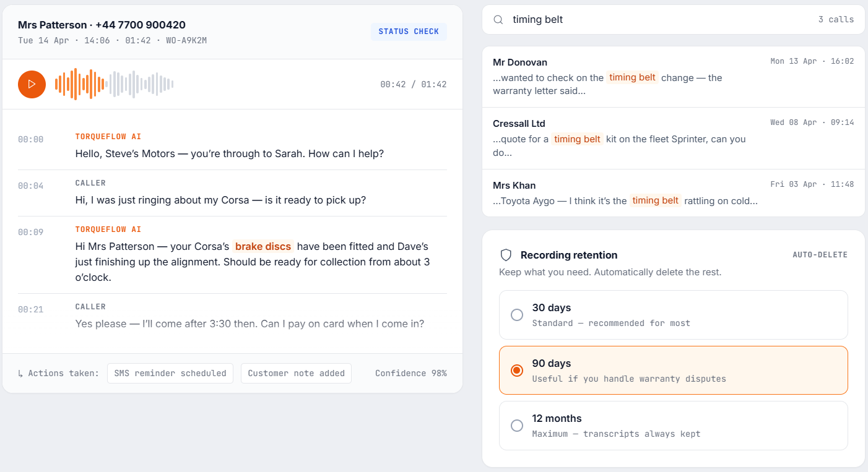The width and height of the screenshot is (868, 472).
Task: Click the Customer note added chip
Action: coord(296,374)
